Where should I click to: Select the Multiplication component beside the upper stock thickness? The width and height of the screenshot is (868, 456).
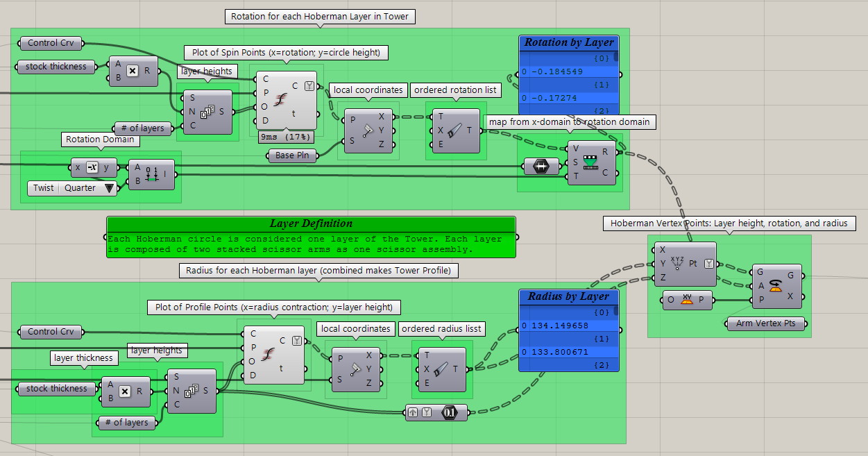[133, 71]
